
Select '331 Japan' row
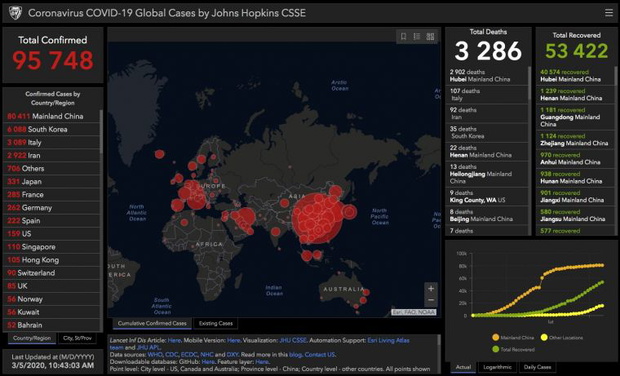tap(51, 181)
